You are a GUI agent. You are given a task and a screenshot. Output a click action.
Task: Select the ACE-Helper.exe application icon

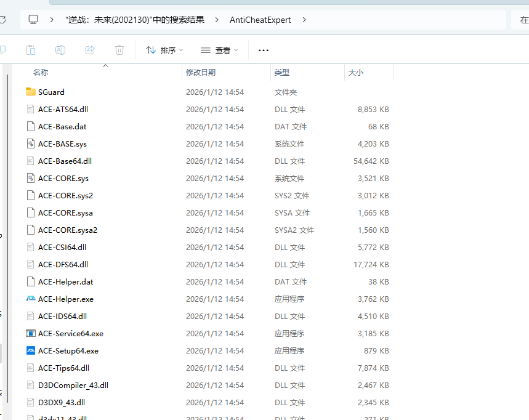[31, 299]
